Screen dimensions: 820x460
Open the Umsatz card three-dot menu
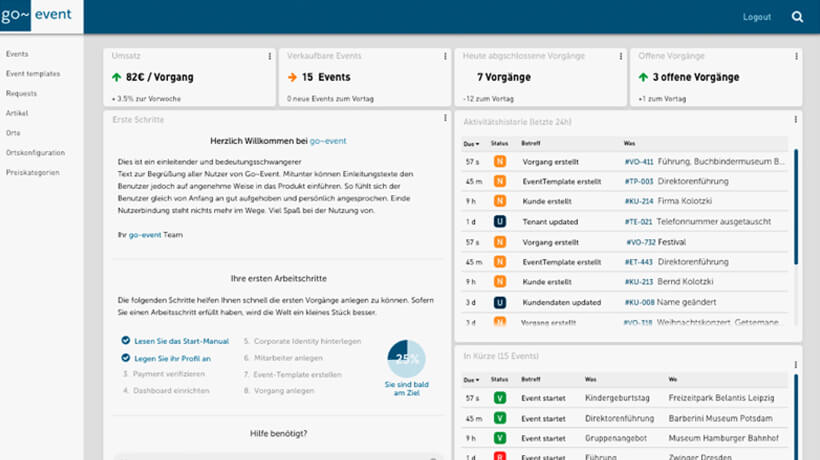point(269,57)
